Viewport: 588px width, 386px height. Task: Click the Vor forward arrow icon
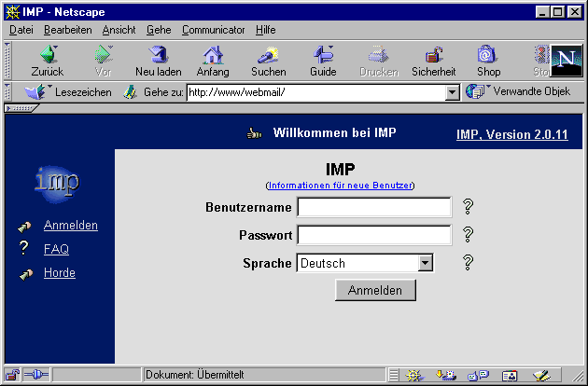(103, 54)
